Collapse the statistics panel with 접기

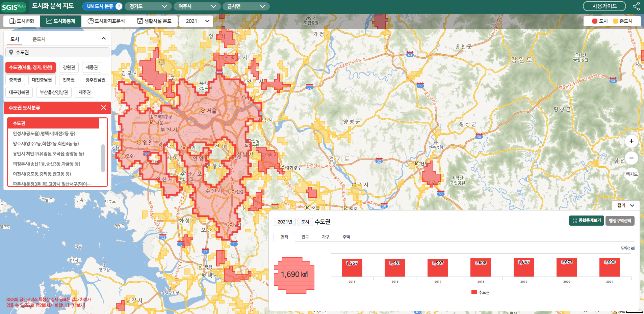(625, 205)
